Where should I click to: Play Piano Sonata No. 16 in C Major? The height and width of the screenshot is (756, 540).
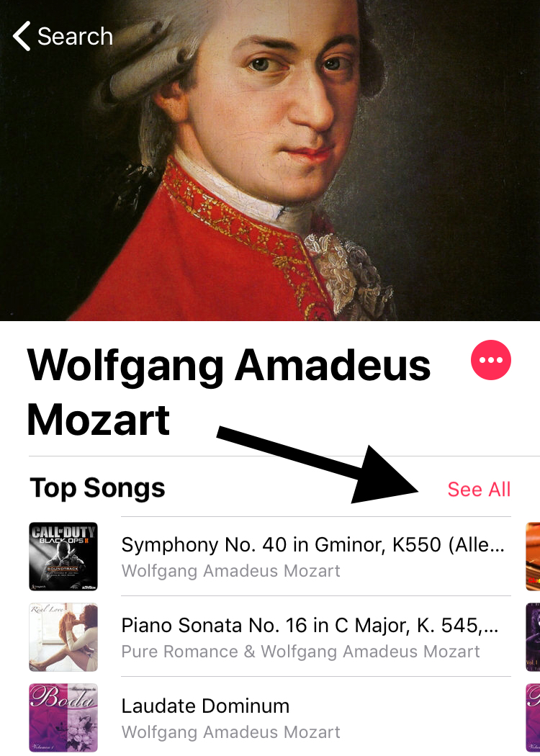315,636
